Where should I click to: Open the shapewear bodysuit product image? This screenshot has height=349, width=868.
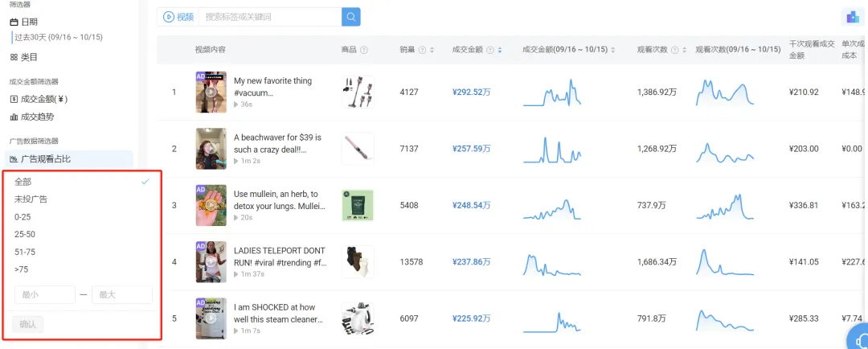point(358,261)
